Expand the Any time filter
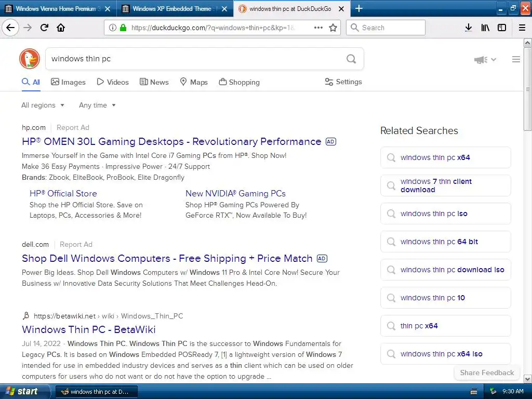The image size is (532, 399). [x=97, y=105]
